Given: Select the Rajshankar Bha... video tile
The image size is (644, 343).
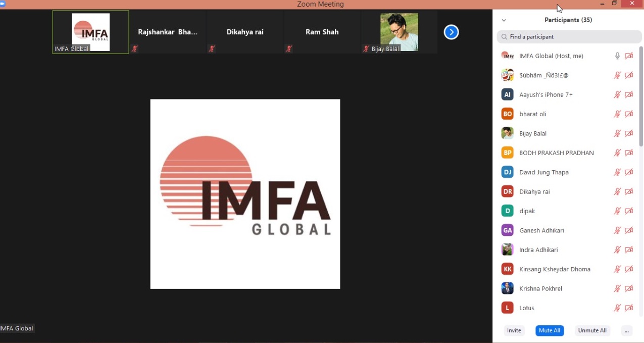Looking at the screenshot, I should pyautogui.click(x=168, y=32).
